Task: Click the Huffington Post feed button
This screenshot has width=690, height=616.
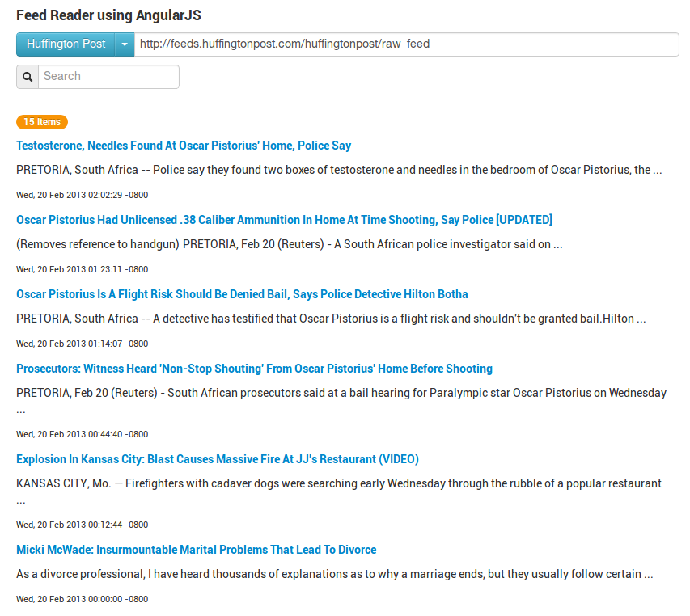Action: [x=66, y=44]
